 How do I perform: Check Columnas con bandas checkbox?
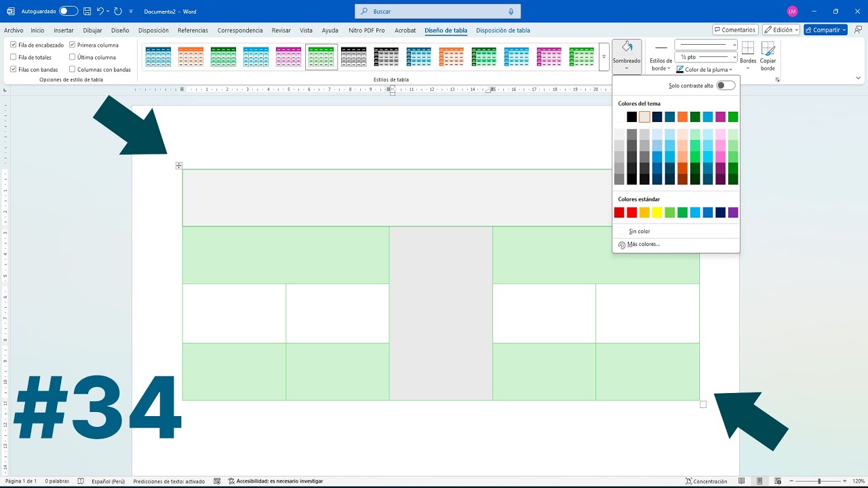73,69
